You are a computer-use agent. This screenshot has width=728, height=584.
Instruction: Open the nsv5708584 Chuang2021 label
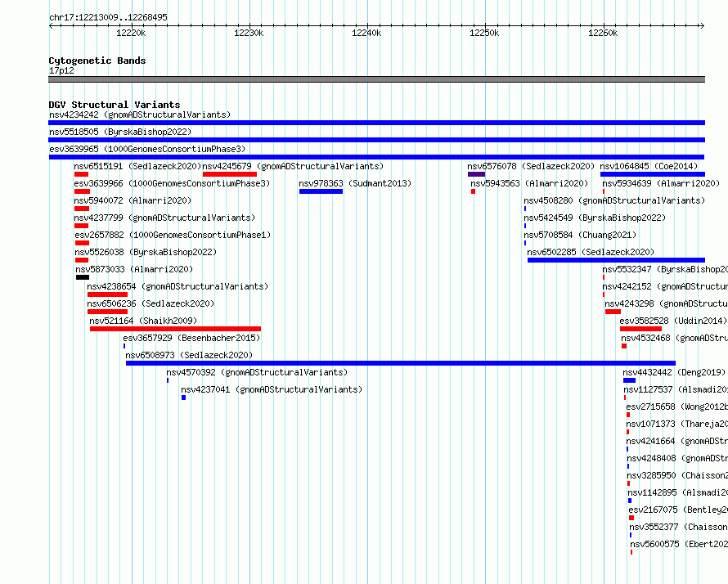pyautogui.click(x=581, y=235)
